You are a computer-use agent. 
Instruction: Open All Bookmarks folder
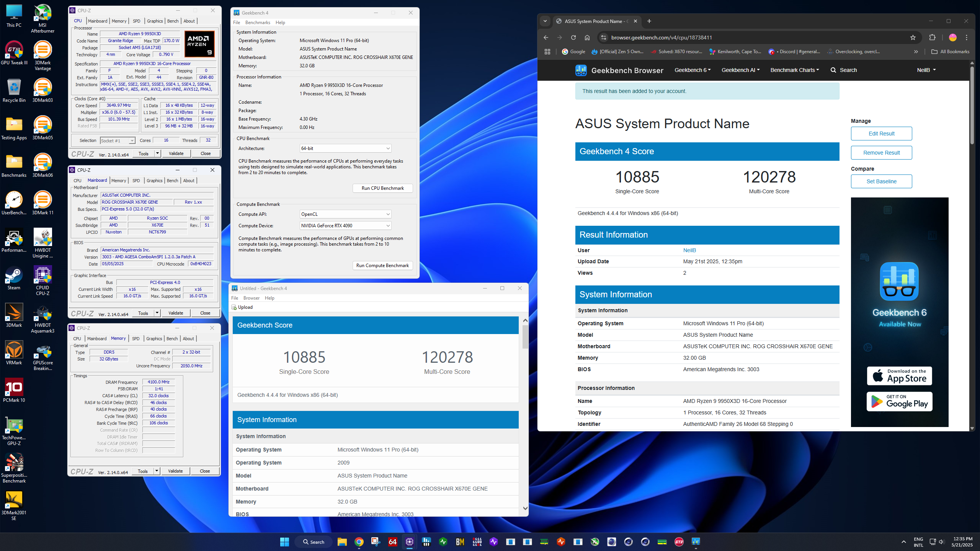pos(950,52)
